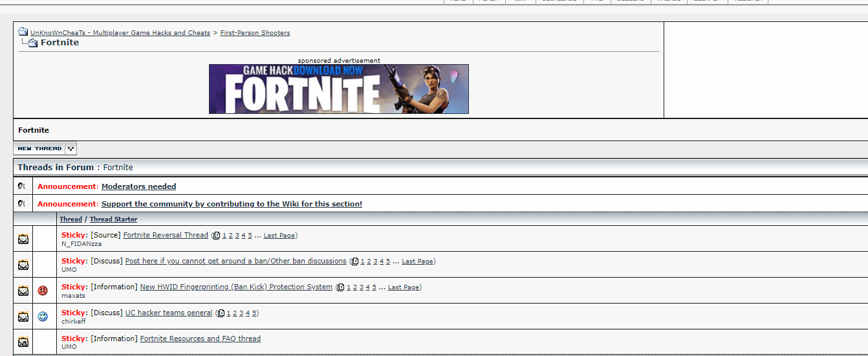This screenshot has height=356, width=868.
Task: Click the multi-page icon after the ban discussions title
Action: click(354, 261)
